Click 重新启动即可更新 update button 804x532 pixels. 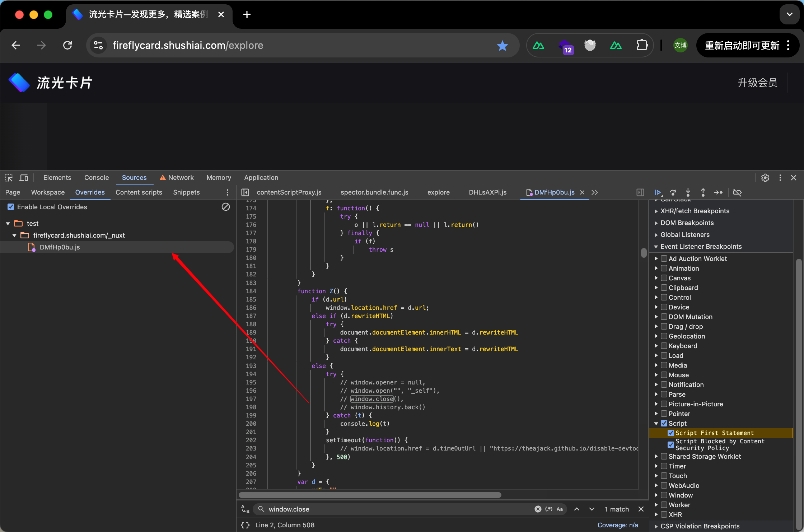[x=742, y=46]
